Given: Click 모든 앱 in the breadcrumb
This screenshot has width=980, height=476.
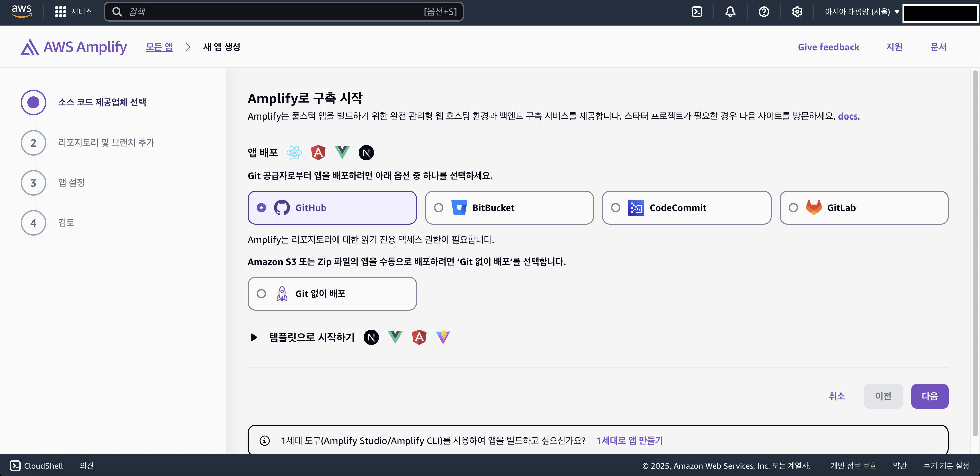Looking at the screenshot, I should (159, 47).
